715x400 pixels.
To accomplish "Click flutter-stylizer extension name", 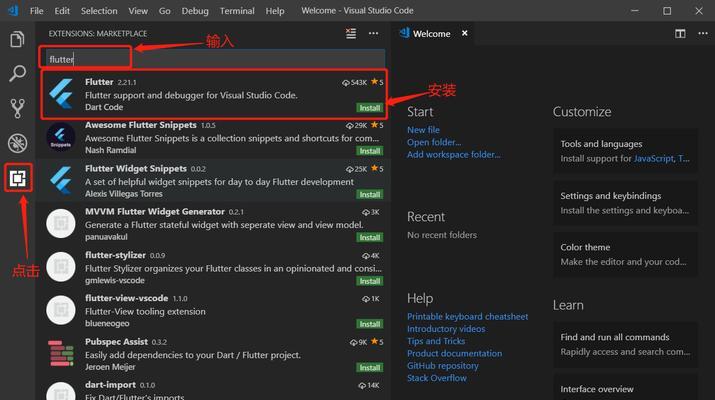I will (115, 255).
